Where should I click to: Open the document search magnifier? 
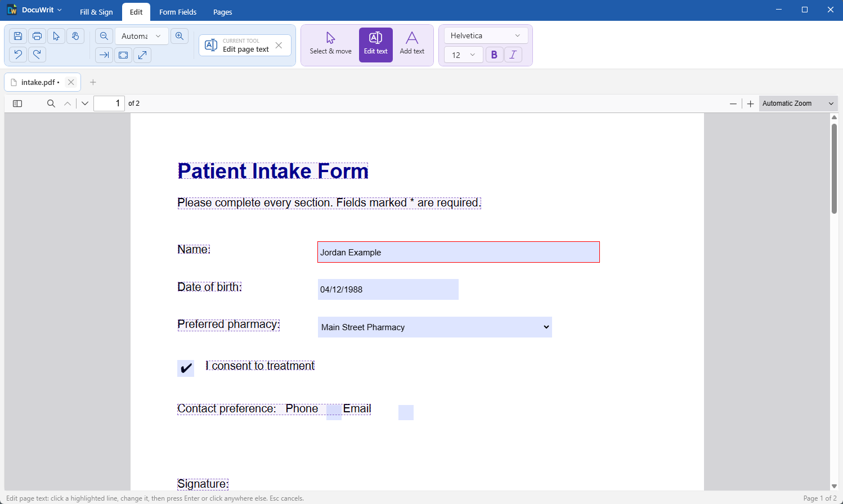[51, 103]
